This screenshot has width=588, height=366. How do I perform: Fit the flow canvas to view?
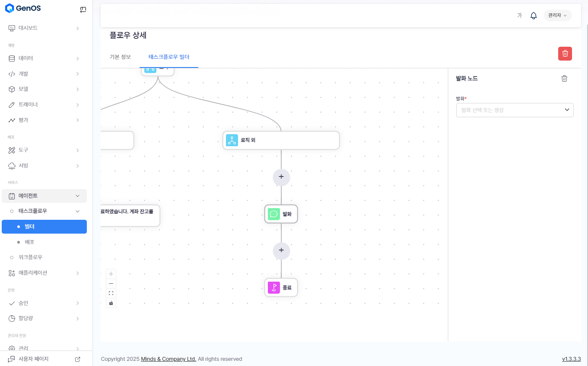point(111,293)
